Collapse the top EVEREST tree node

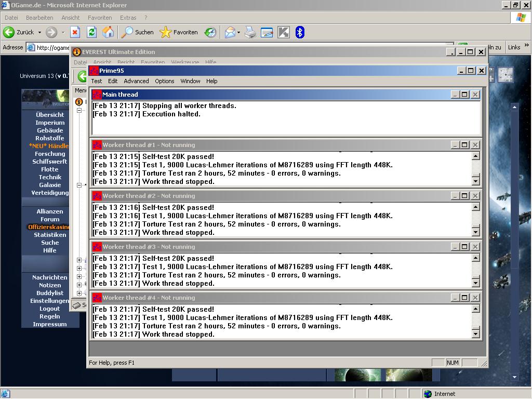pyautogui.click(x=79, y=110)
